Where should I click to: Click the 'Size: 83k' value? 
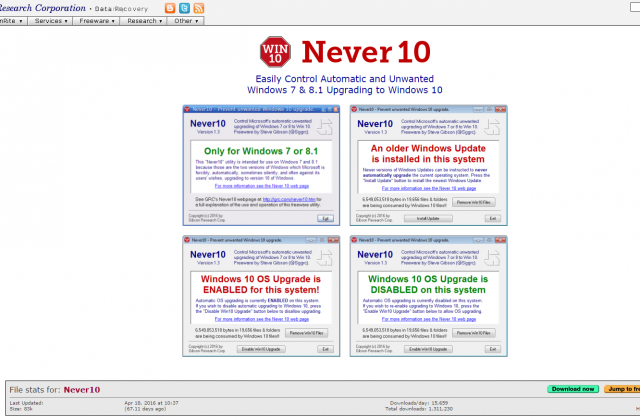pyautogui.click(x=21, y=409)
